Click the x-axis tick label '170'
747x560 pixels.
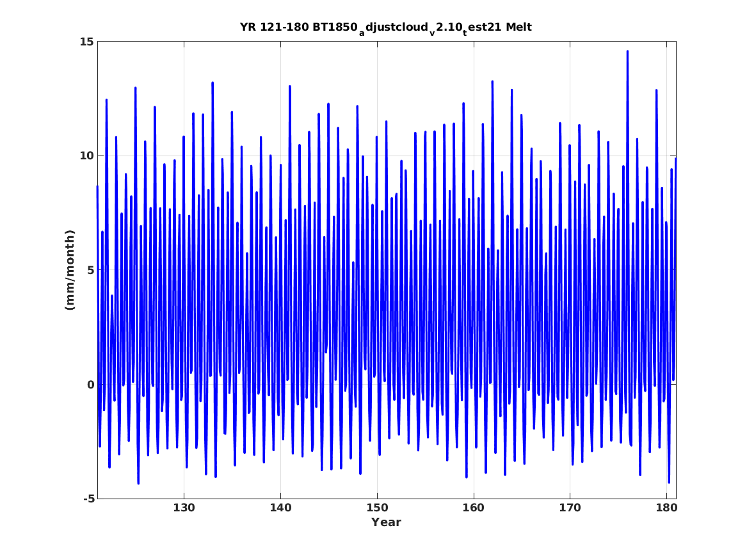[x=570, y=508]
